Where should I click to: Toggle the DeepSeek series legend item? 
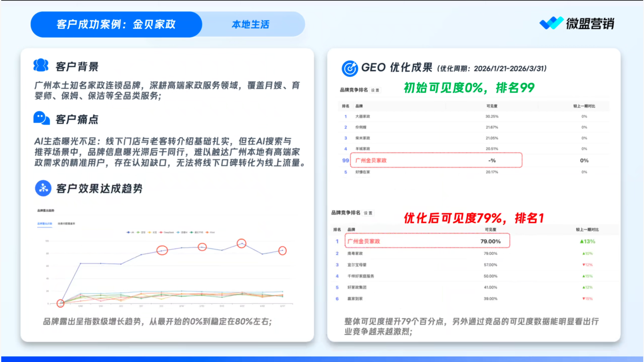166,232
